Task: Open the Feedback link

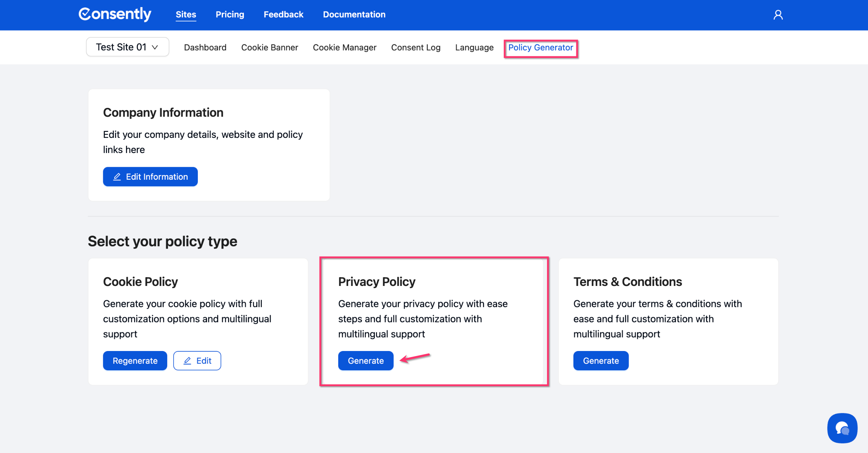Action: coord(283,14)
